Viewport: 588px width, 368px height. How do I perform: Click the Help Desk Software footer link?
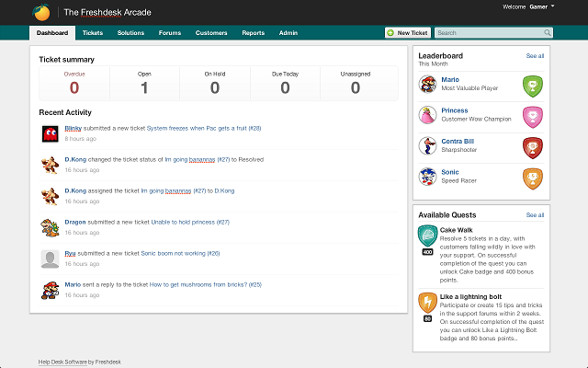(62, 362)
